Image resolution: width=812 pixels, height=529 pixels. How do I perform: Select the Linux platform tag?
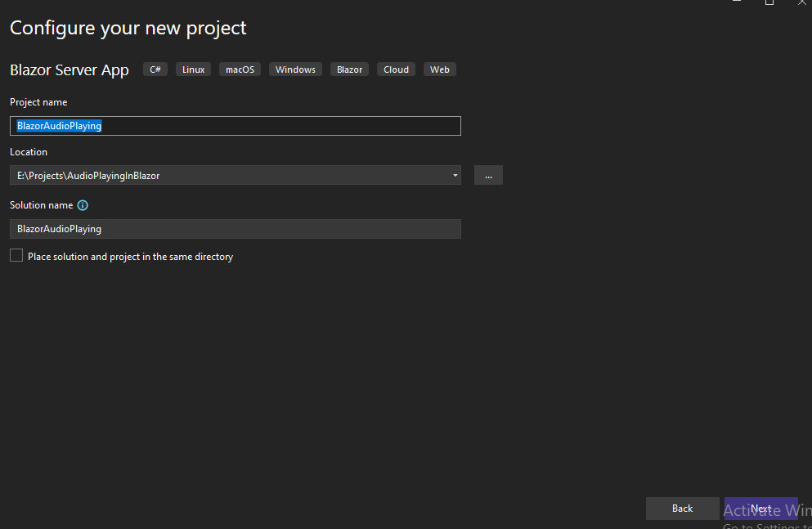click(194, 69)
